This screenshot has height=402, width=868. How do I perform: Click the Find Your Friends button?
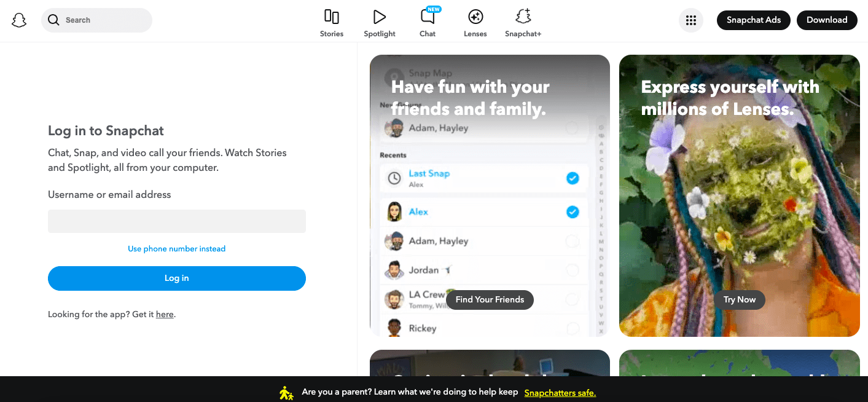pyautogui.click(x=490, y=300)
